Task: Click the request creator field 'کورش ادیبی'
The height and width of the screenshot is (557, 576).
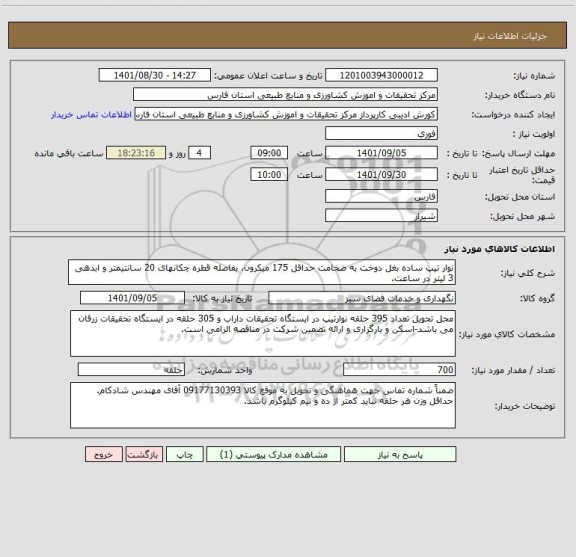Action: 286,114
